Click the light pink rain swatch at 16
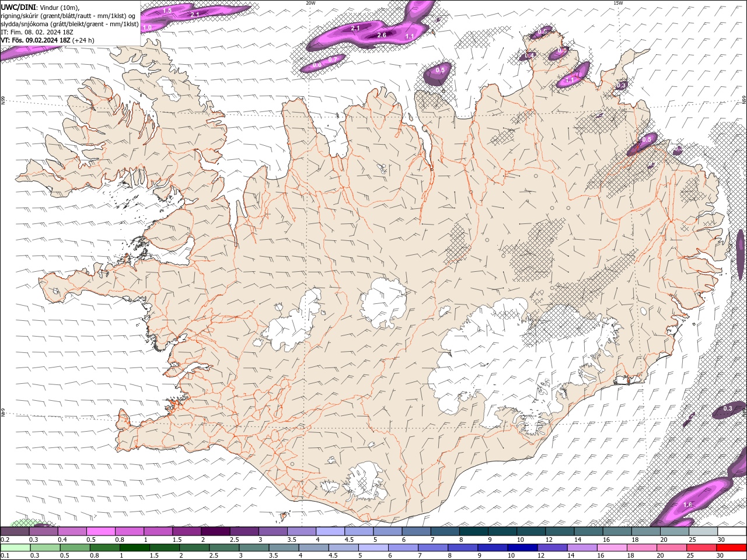This screenshot has height=560, width=747. [x=612, y=548]
